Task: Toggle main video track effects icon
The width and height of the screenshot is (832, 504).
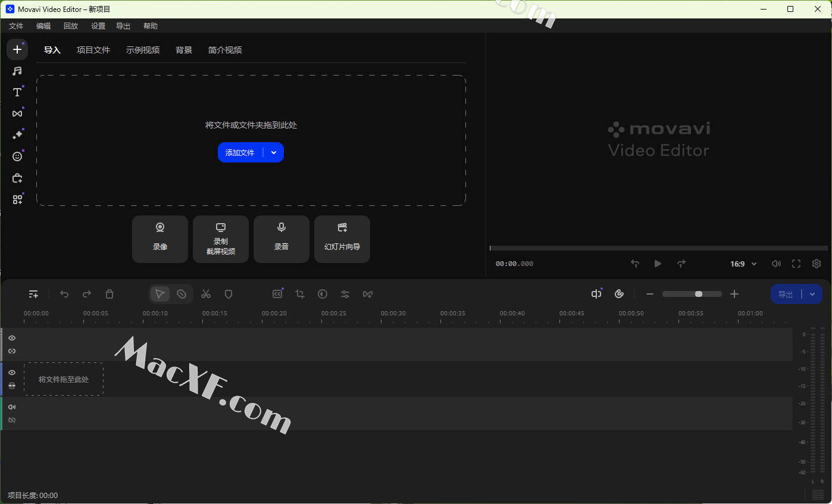Action: click(x=12, y=386)
